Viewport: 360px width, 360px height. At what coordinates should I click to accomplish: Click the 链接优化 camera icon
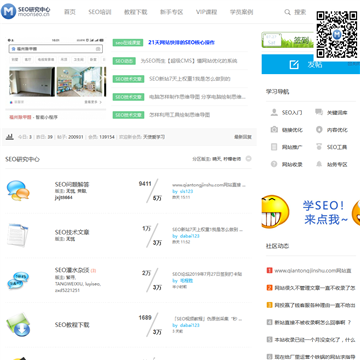point(274,130)
